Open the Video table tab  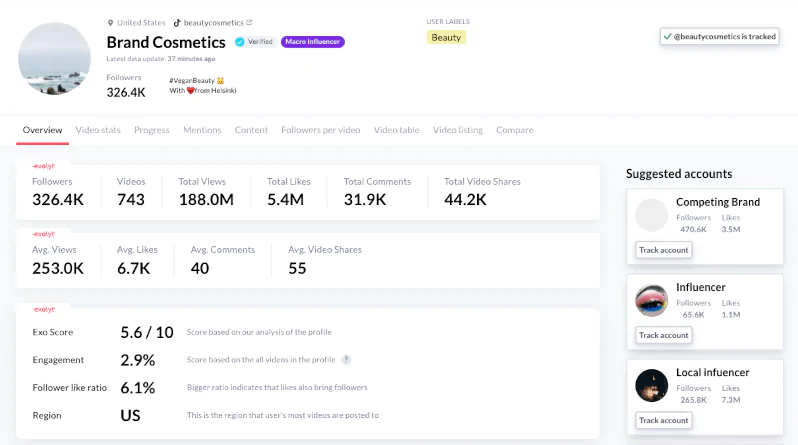(396, 130)
